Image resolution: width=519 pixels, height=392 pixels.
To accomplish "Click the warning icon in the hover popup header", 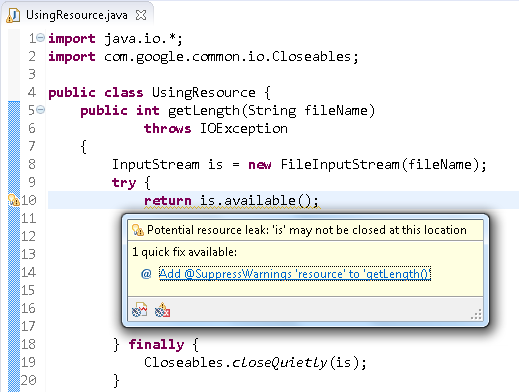I will (x=138, y=230).
